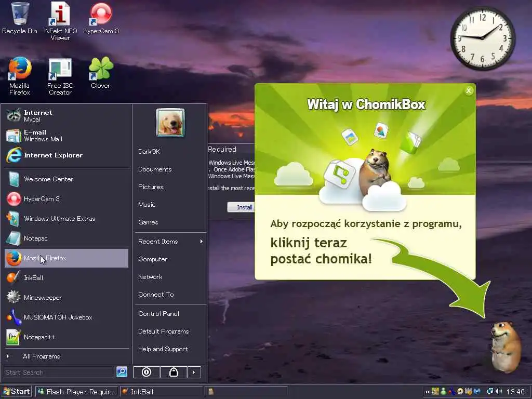Expand Recent Items submenu
The width and height of the screenshot is (532, 399).
click(x=170, y=242)
